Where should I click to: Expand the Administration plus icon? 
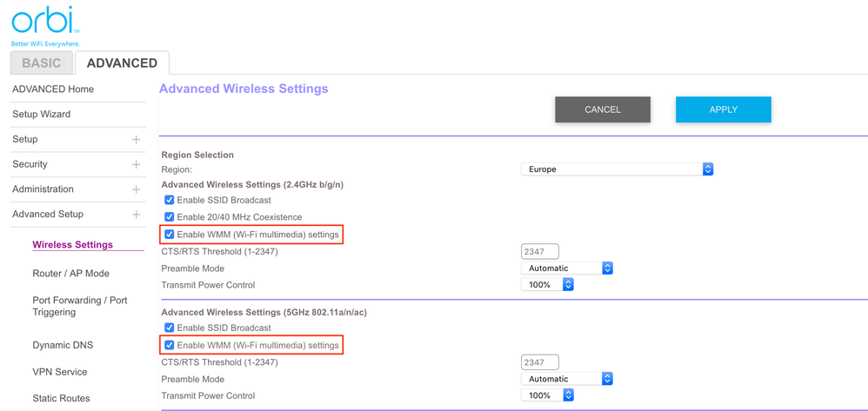(x=136, y=189)
